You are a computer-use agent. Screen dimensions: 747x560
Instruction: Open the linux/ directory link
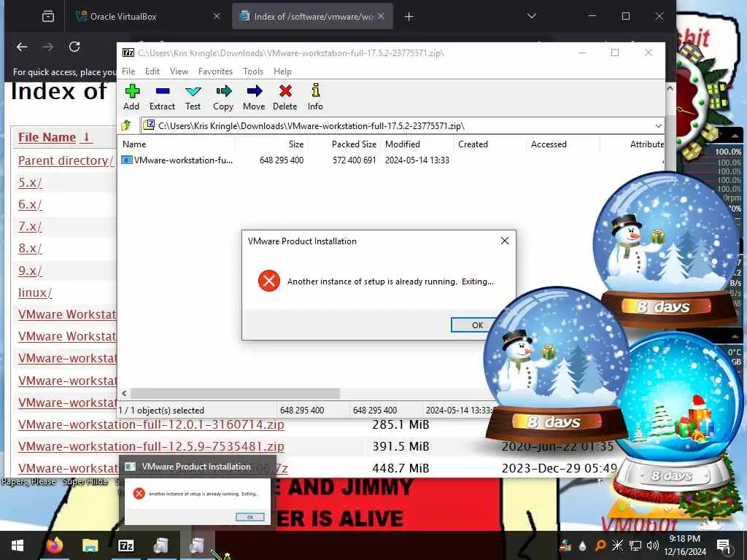click(35, 292)
